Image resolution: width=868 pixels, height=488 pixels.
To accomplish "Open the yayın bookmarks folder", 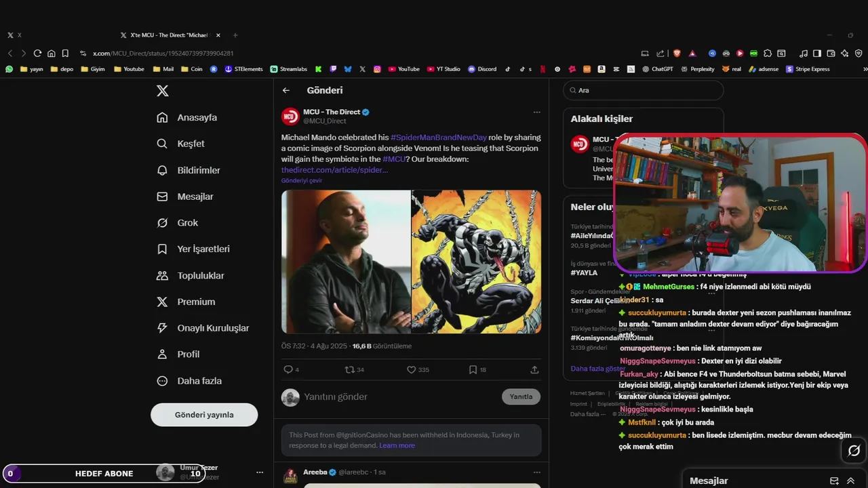I will point(32,69).
